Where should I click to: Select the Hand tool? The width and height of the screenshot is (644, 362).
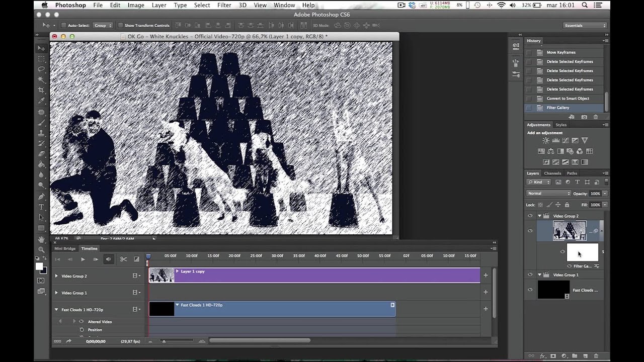pyautogui.click(x=41, y=239)
